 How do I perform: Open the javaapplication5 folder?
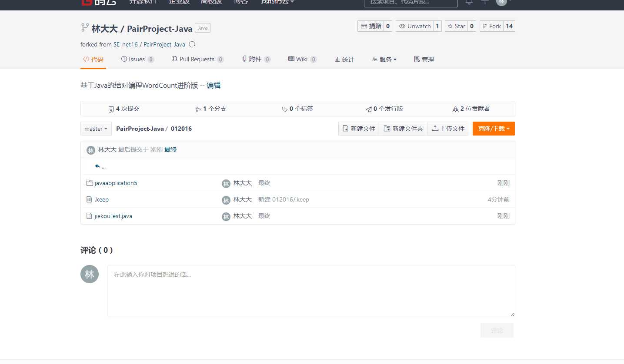[x=116, y=183]
